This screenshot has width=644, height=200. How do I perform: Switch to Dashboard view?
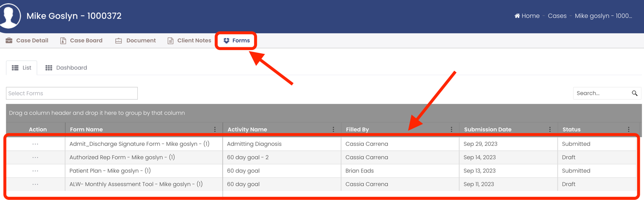click(x=66, y=68)
